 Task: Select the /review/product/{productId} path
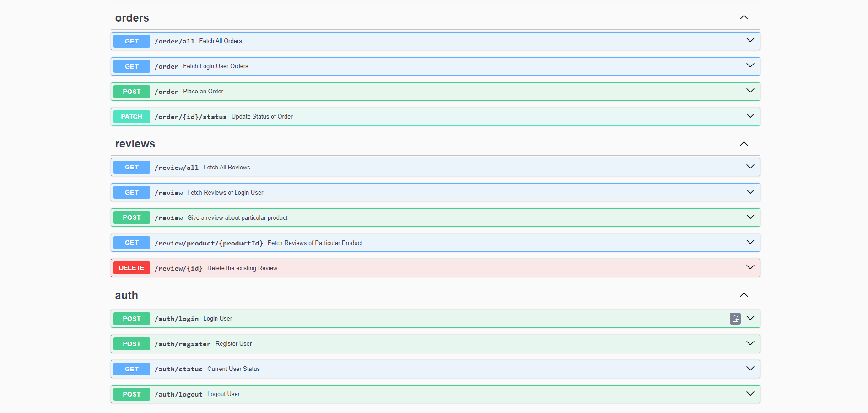(x=209, y=243)
